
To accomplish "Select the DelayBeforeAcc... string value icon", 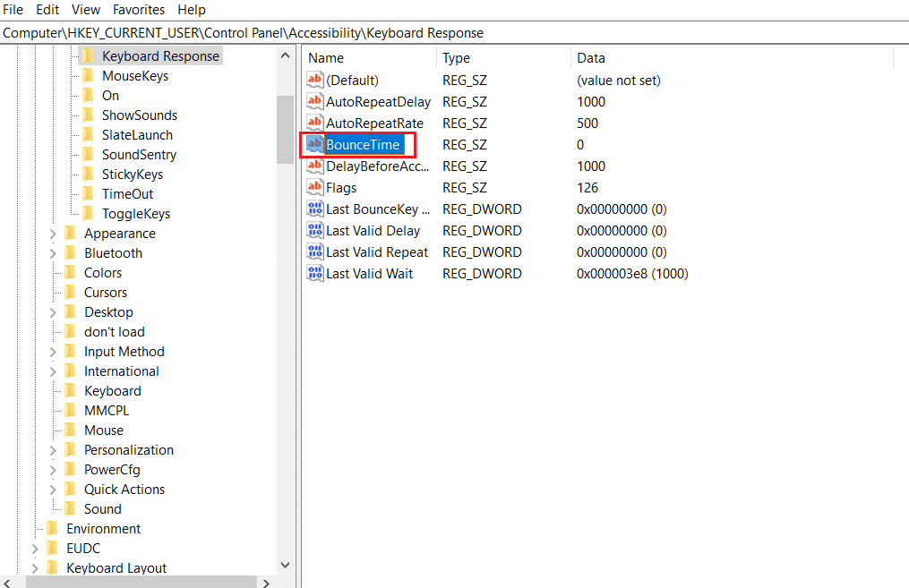I will click(314, 166).
